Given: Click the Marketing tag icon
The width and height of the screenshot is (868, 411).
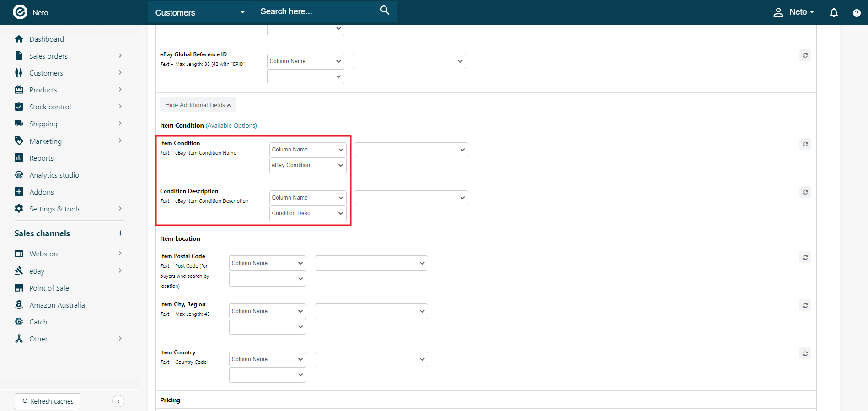Looking at the screenshot, I should [x=19, y=141].
